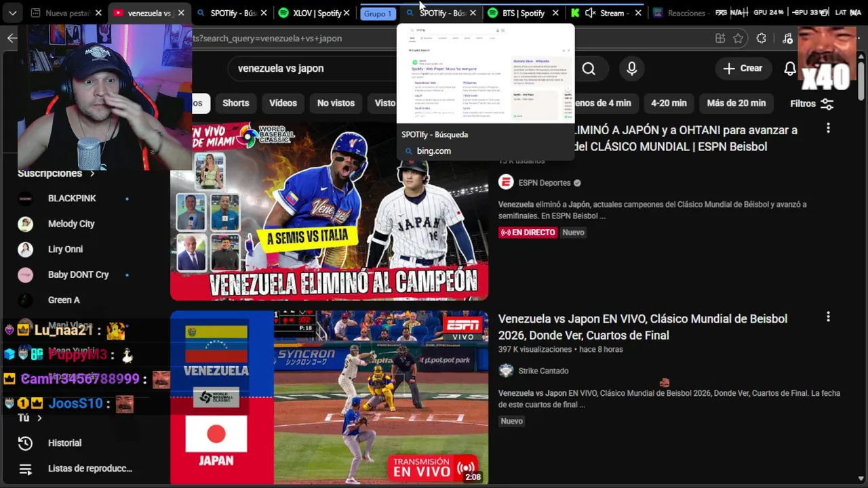The height and width of the screenshot is (488, 868).
Task: Open the Green A subscription
Action: tap(64, 300)
